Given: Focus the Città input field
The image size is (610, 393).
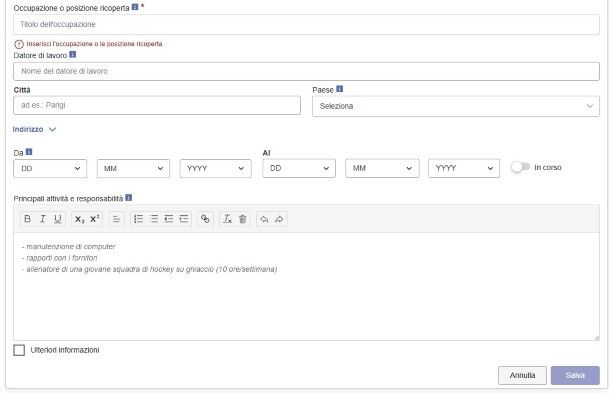Looking at the screenshot, I should [x=157, y=105].
